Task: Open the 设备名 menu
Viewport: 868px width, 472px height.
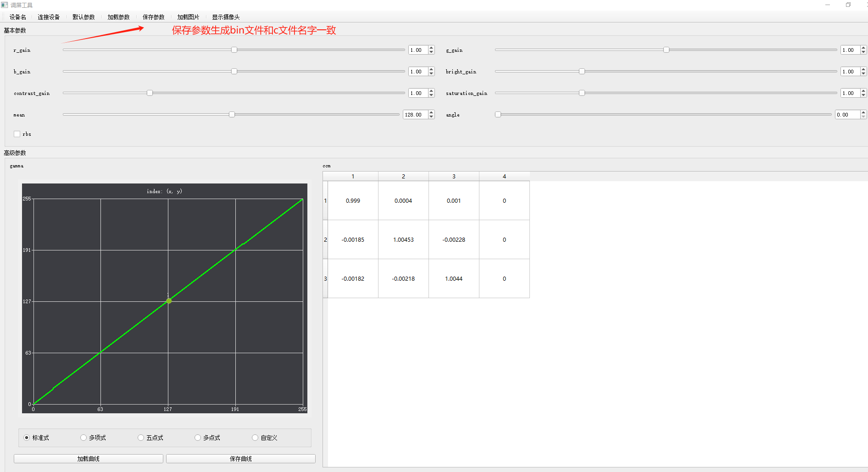Action: tap(18, 17)
